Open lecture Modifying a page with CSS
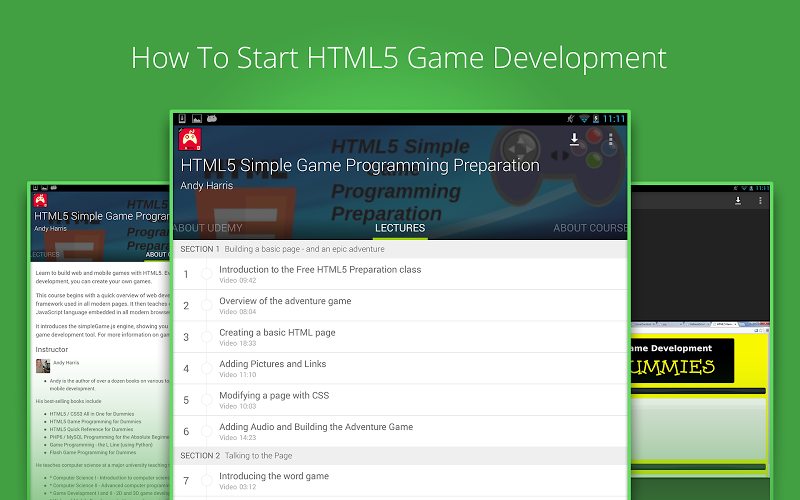The width and height of the screenshot is (800, 500). click(400, 400)
